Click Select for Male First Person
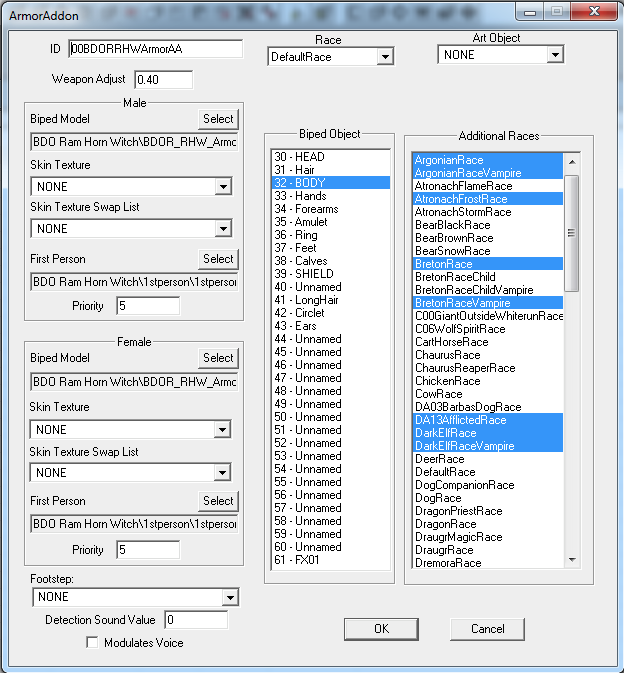The image size is (624, 673). (218, 259)
